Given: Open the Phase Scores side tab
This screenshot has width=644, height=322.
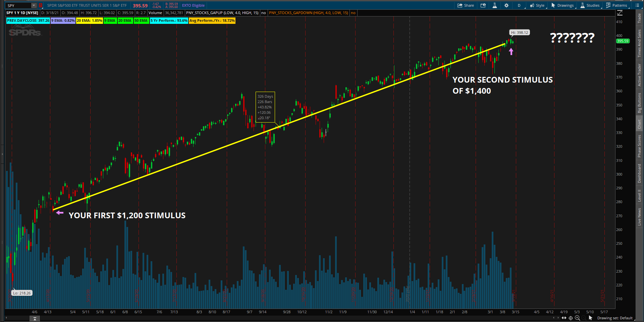Looking at the screenshot, I should click(x=639, y=146).
